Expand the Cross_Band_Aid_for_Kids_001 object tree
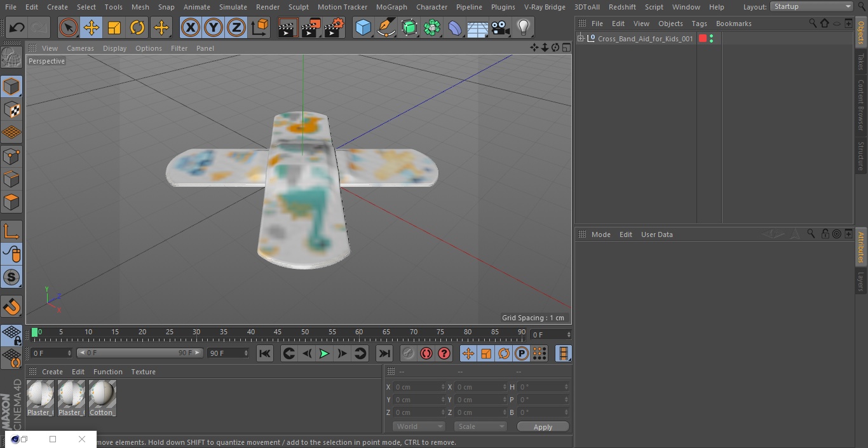 tap(580, 39)
